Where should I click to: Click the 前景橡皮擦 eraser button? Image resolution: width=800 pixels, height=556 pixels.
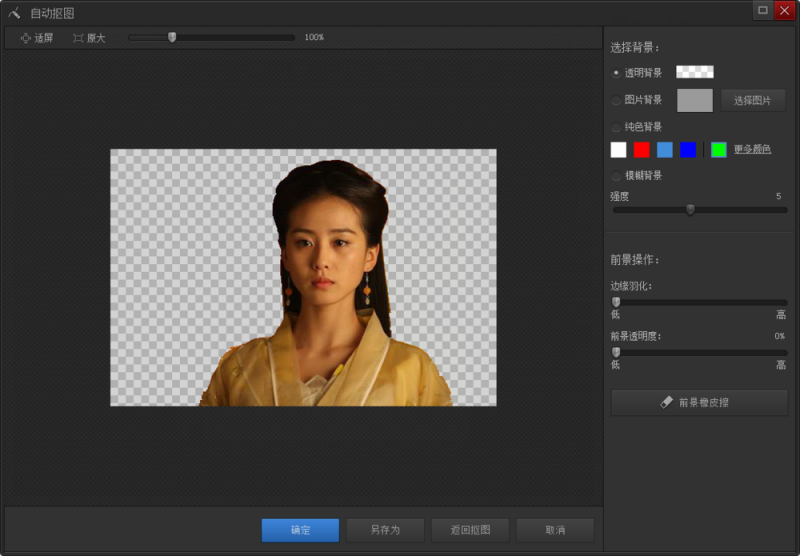(x=699, y=402)
